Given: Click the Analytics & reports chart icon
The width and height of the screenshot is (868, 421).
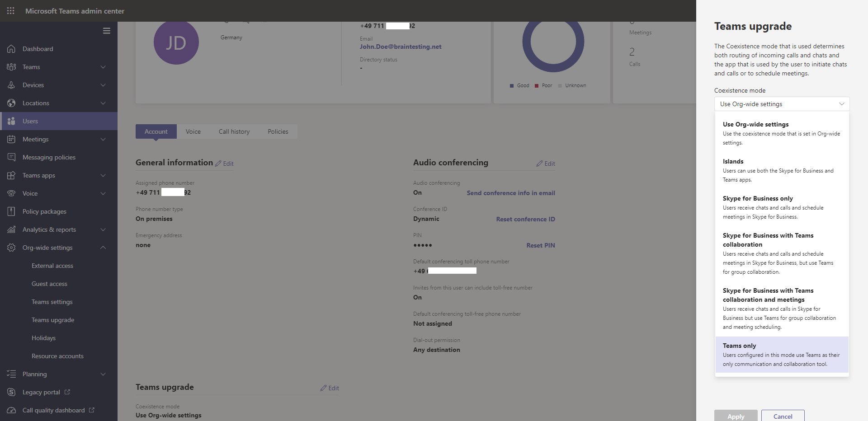Looking at the screenshot, I should point(11,229).
